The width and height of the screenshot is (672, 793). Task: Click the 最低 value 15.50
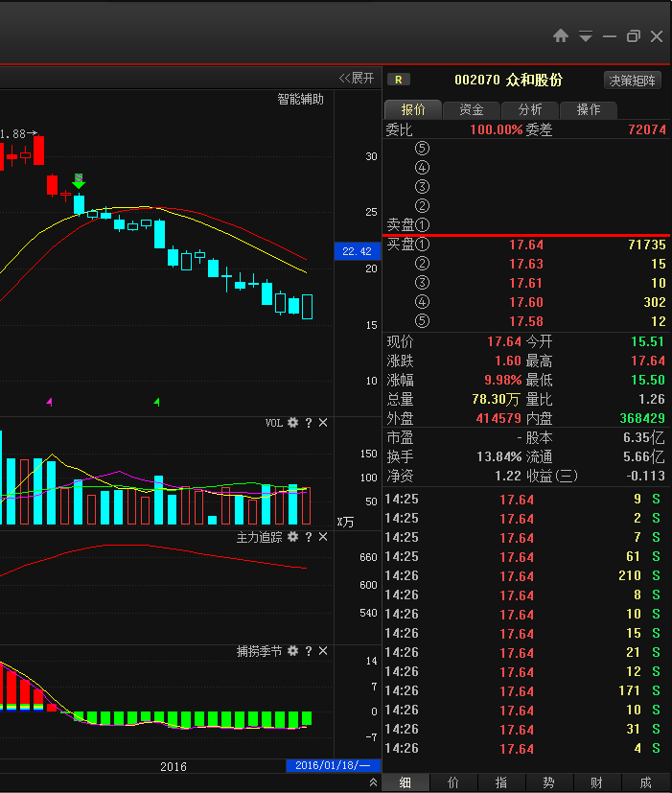pyautogui.click(x=647, y=381)
